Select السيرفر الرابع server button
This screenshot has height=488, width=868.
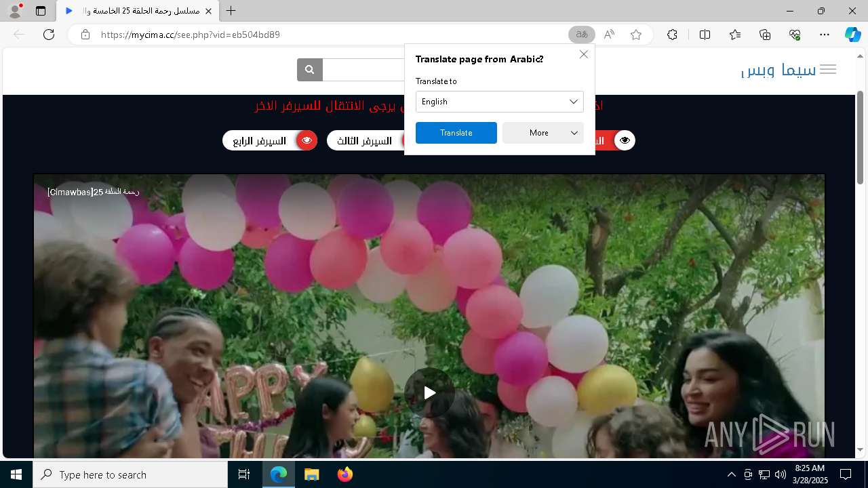click(270, 140)
